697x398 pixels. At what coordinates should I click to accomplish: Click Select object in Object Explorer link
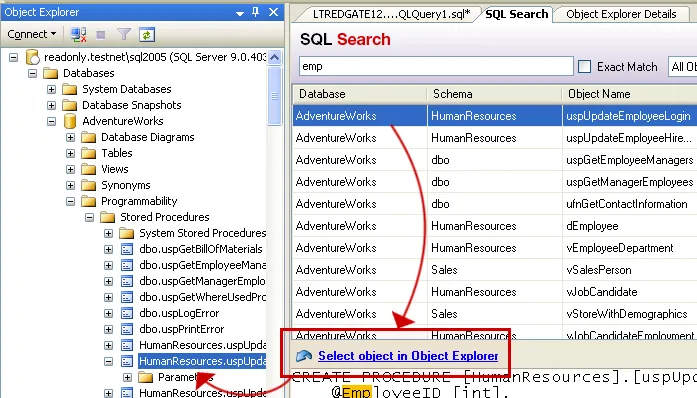coord(408,356)
